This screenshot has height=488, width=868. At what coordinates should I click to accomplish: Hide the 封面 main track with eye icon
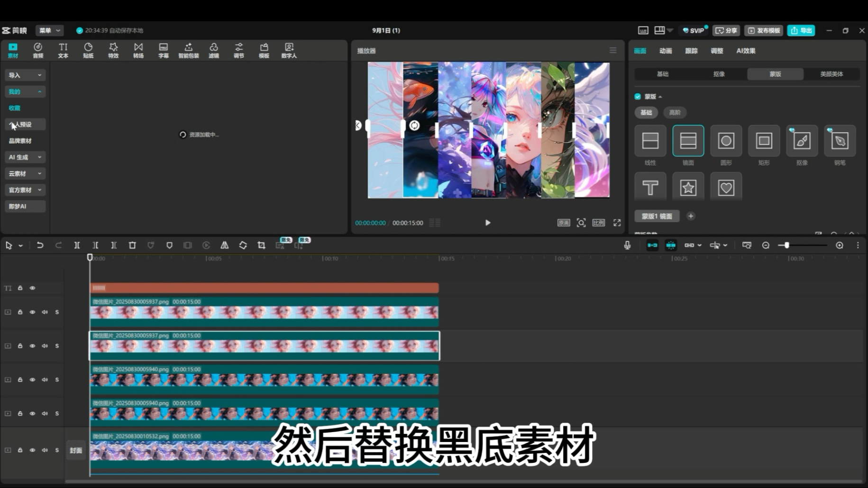(32, 450)
